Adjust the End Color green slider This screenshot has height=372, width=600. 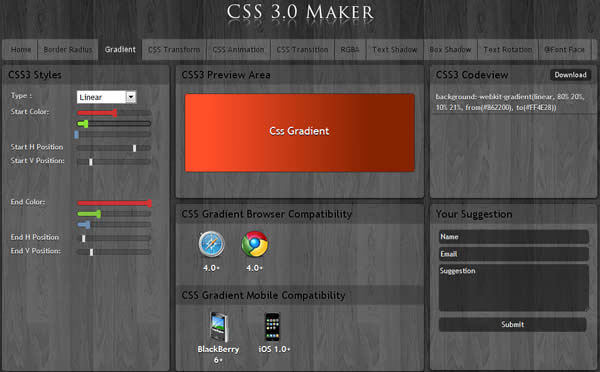pos(114,214)
